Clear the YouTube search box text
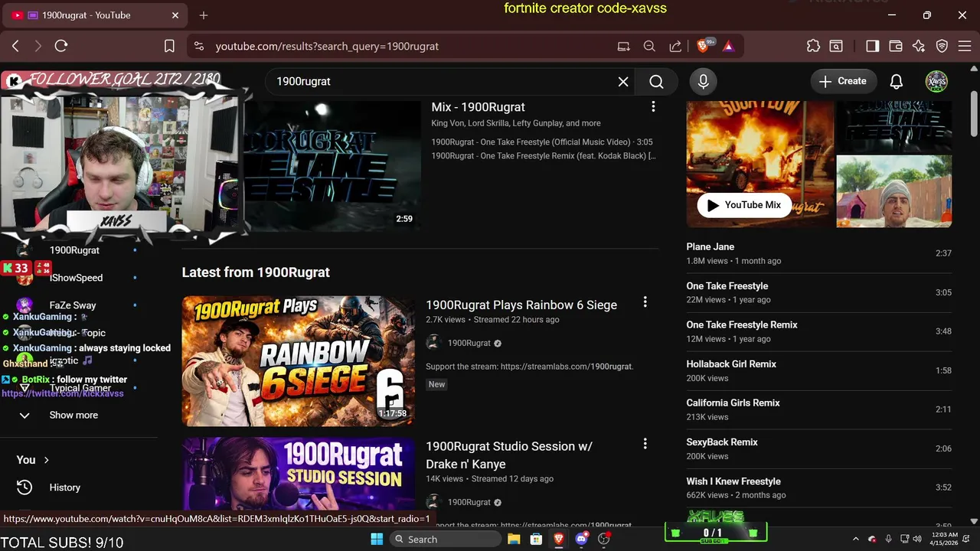This screenshot has height=551, width=980. pyautogui.click(x=623, y=81)
